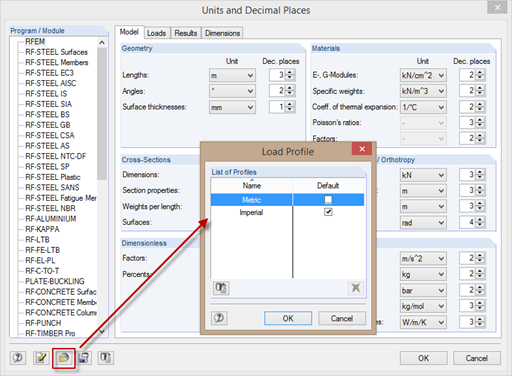Select RF-STEEL EC3 in module tree

tap(49, 73)
